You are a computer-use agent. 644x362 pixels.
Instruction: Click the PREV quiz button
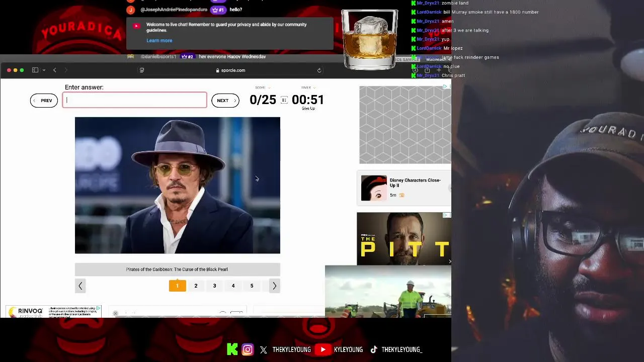[44, 101]
